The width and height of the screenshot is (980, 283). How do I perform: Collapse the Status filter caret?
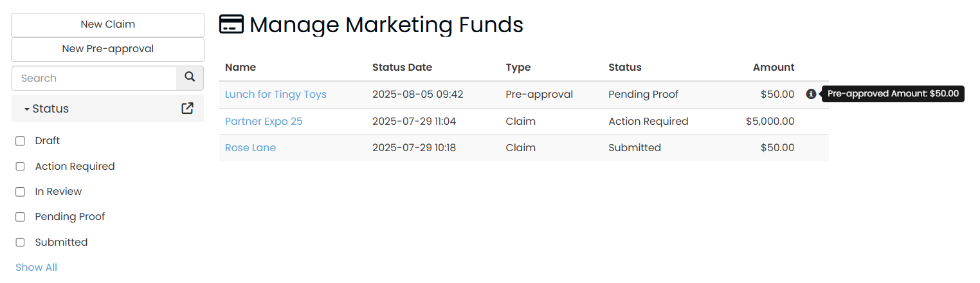[27, 109]
